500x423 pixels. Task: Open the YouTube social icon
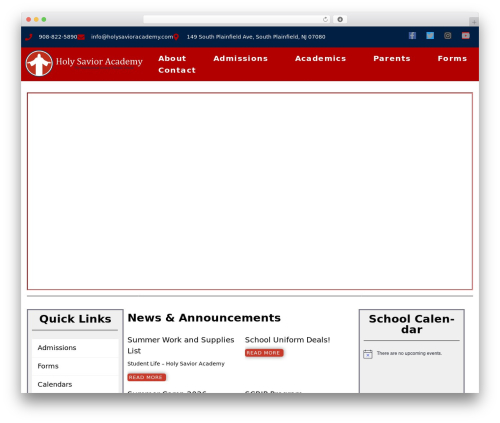[x=466, y=36]
